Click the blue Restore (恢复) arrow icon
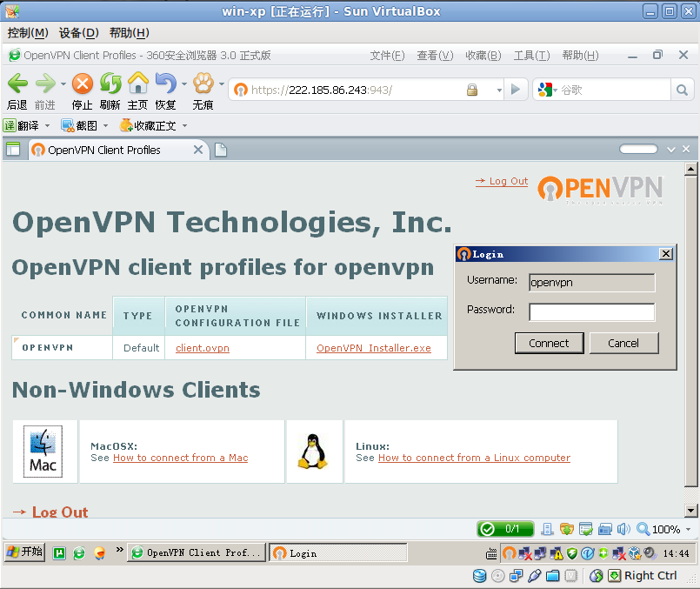 click(165, 84)
